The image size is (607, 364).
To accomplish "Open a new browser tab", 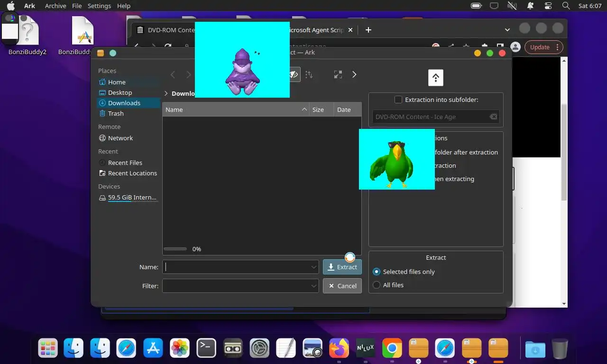I will [368, 30].
